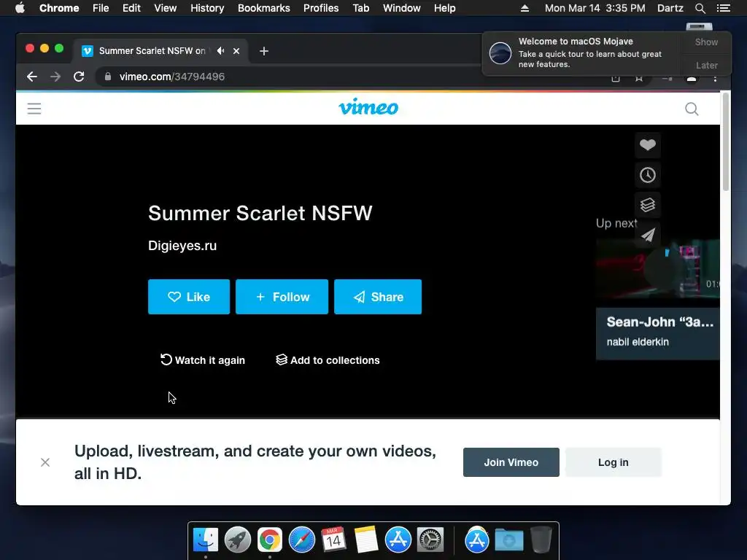Open the Digieyes.ru uploader link
Screen dimensions: 747x560
[x=182, y=246]
